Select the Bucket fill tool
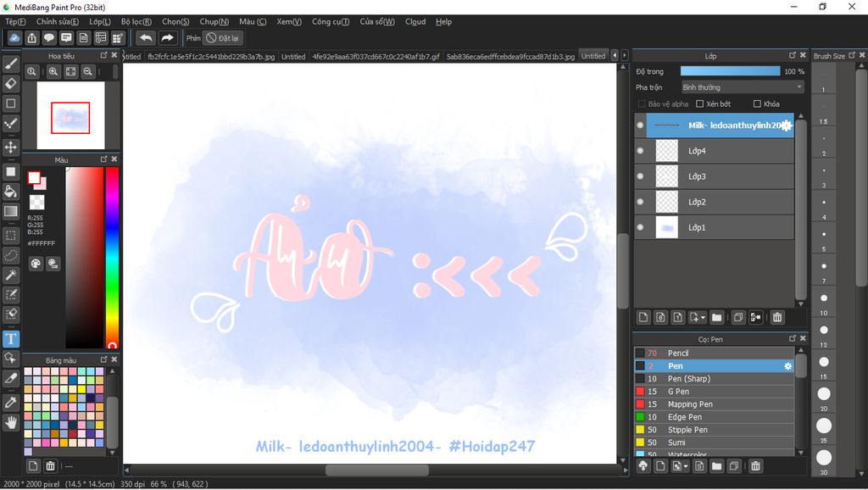Image resolution: width=868 pixels, height=490 pixels. tap(10, 192)
